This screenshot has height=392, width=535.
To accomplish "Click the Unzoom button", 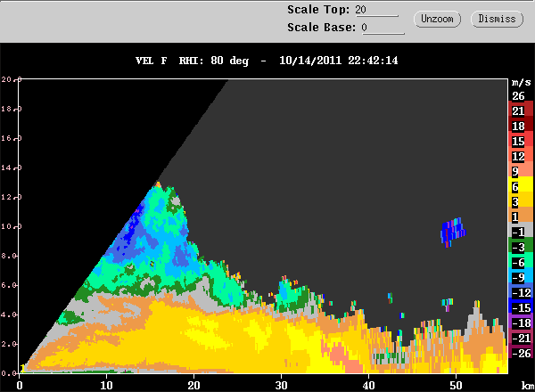I will 437,19.
